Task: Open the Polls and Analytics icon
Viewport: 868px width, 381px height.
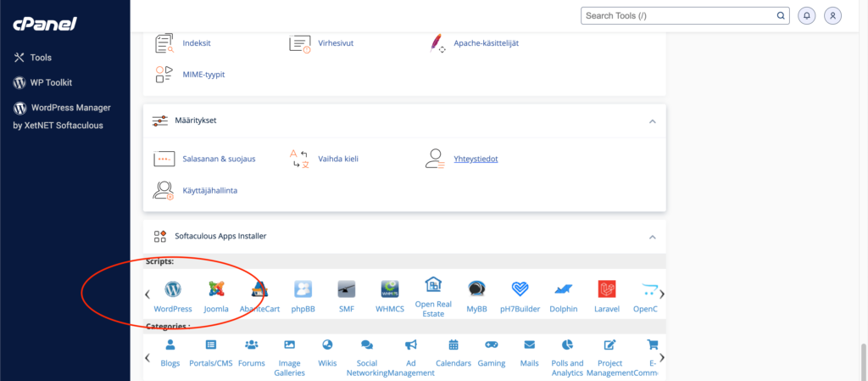Action: click(567, 345)
